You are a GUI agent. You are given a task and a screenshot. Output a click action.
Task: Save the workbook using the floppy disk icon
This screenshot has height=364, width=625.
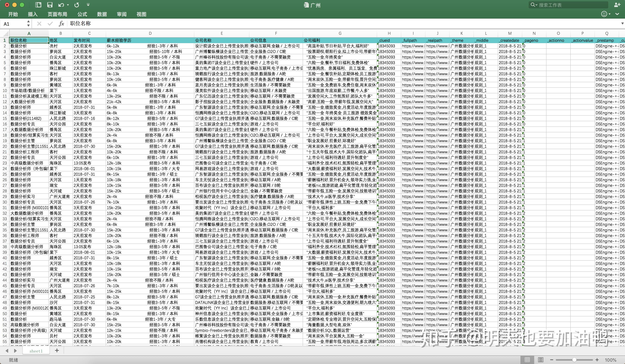[50, 5]
